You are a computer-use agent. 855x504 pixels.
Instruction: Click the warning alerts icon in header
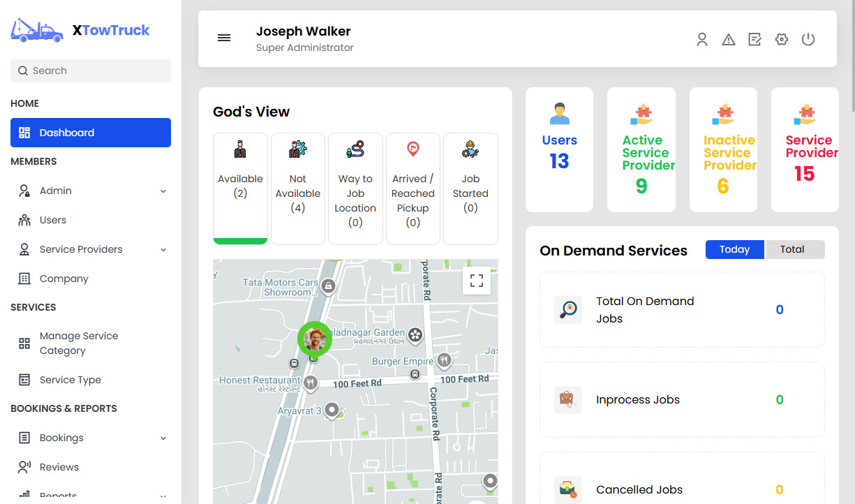(729, 39)
